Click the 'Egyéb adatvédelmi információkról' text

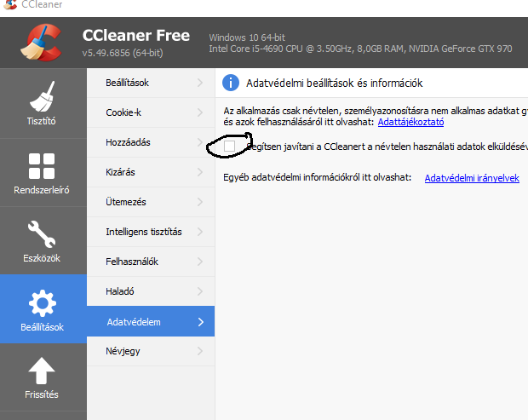click(x=317, y=177)
